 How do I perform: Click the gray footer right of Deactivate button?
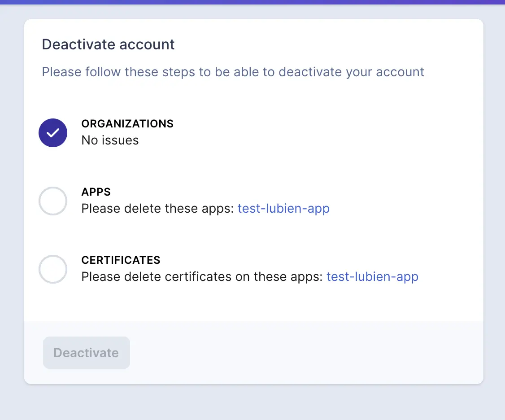point(305,353)
